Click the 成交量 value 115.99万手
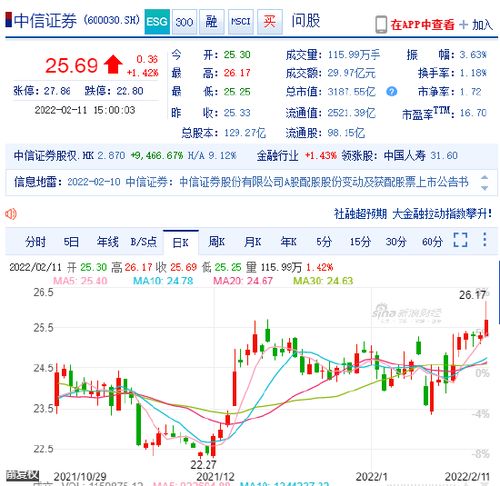 pos(354,54)
